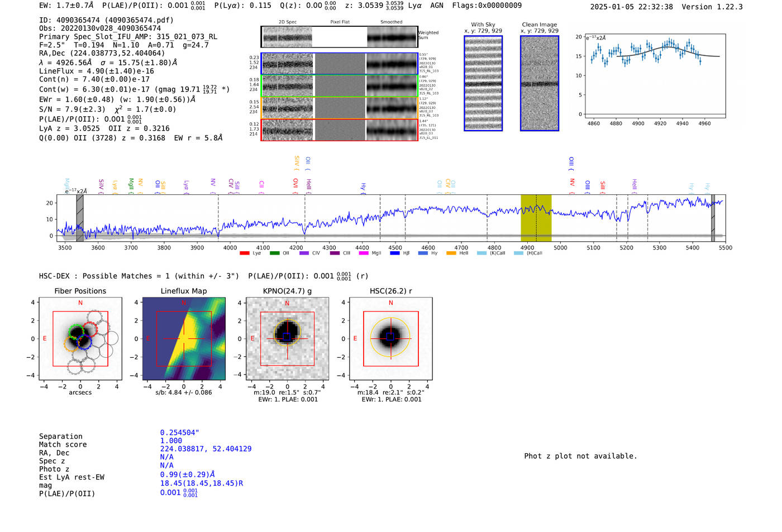782x532 pixels.
Task: Click the Weighted Sum smoothed spectrum image
Action: click(392, 37)
